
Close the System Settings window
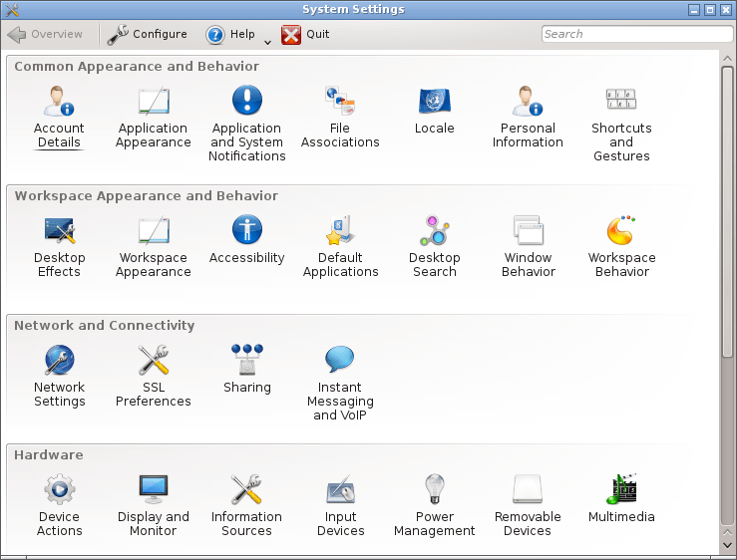click(x=725, y=9)
